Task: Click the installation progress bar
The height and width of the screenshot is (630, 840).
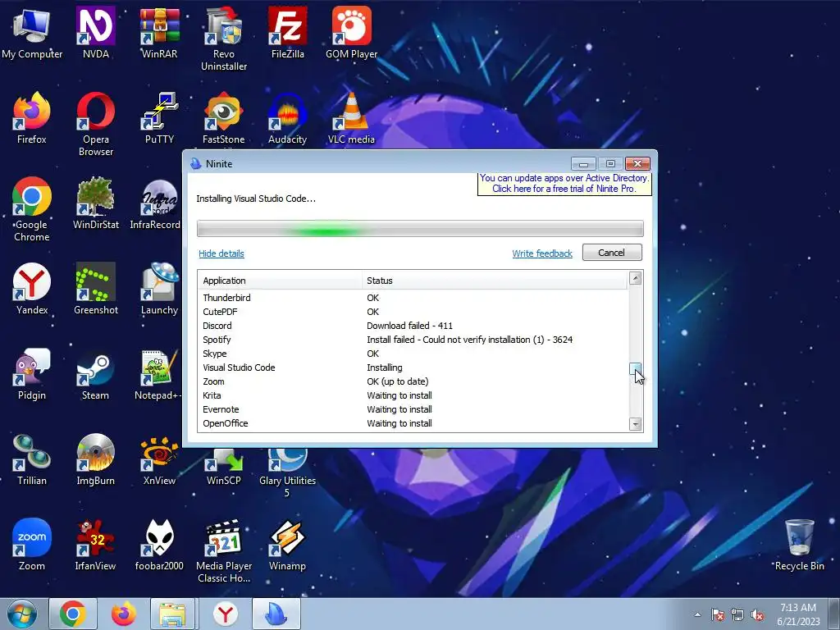Action: click(420, 228)
